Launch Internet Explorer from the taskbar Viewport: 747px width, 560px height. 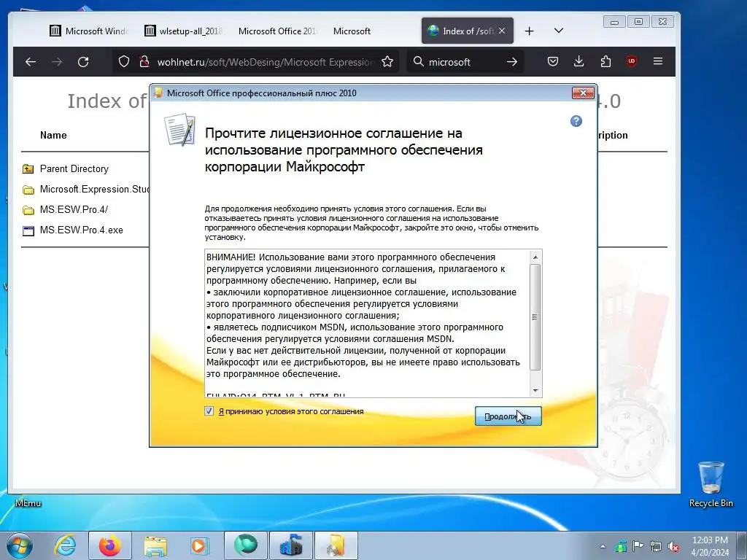(x=65, y=545)
